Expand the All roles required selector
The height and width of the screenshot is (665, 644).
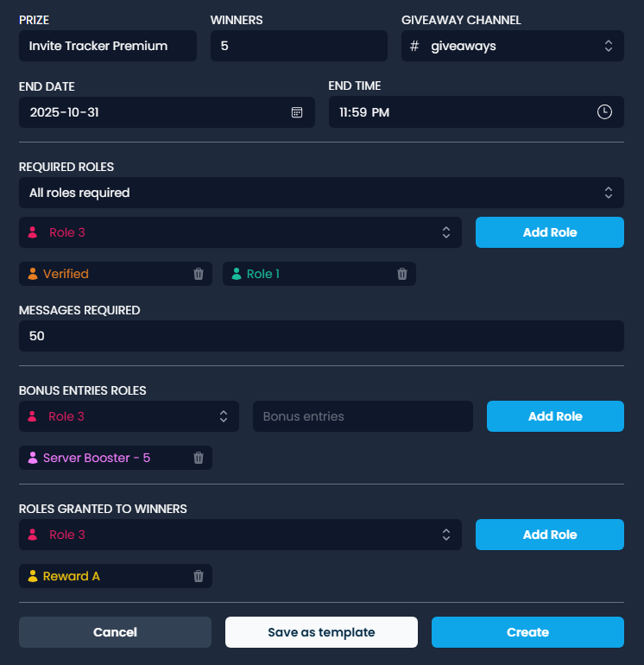click(321, 193)
